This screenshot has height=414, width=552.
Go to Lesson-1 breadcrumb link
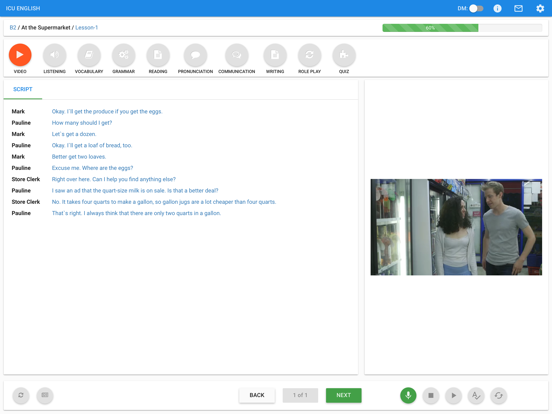point(87,27)
